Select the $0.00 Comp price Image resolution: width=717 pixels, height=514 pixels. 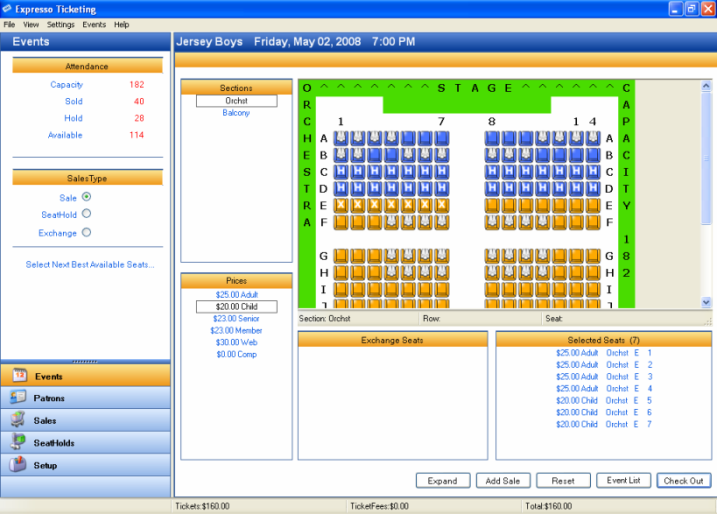click(x=236, y=354)
